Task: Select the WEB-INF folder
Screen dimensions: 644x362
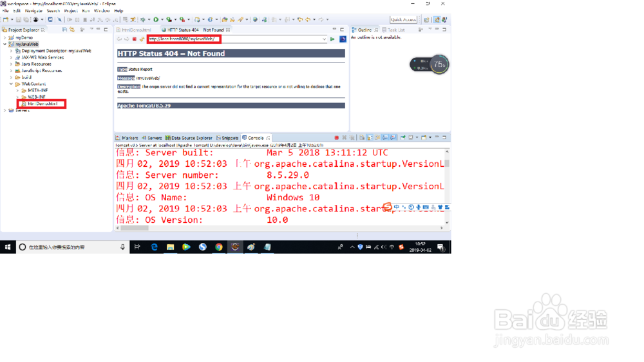Action: [x=33, y=97]
